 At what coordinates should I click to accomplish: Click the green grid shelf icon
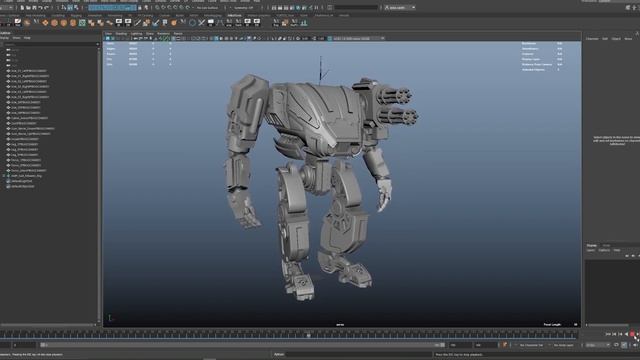pyautogui.click(x=82, y=23)
